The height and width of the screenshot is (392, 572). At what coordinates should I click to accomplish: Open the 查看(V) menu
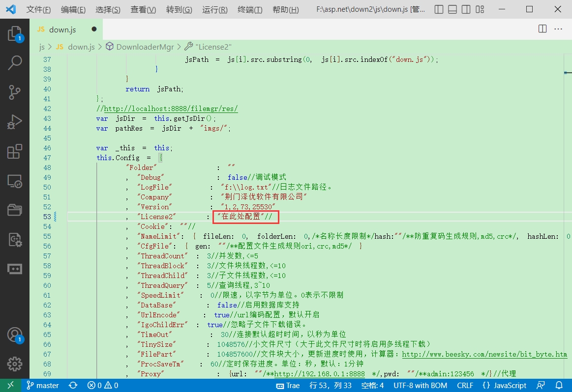[x=143, y=9]
